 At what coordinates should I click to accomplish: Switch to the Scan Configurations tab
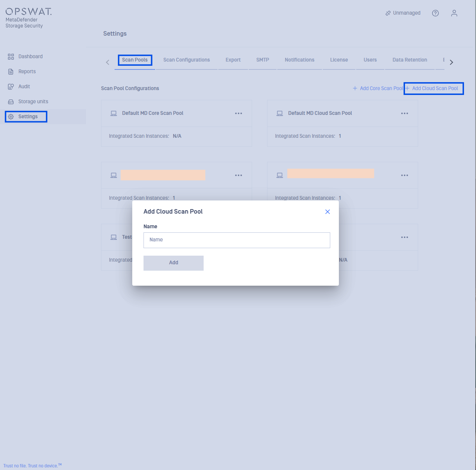click(187, 60)
